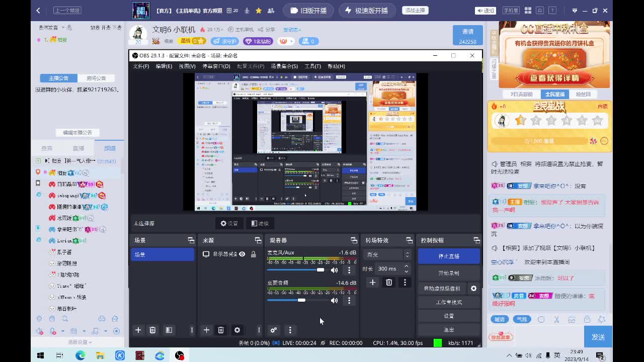This screenshot has width=644, height=362.
Task: Open advanced audio properties gears icon
Action: 274,330
